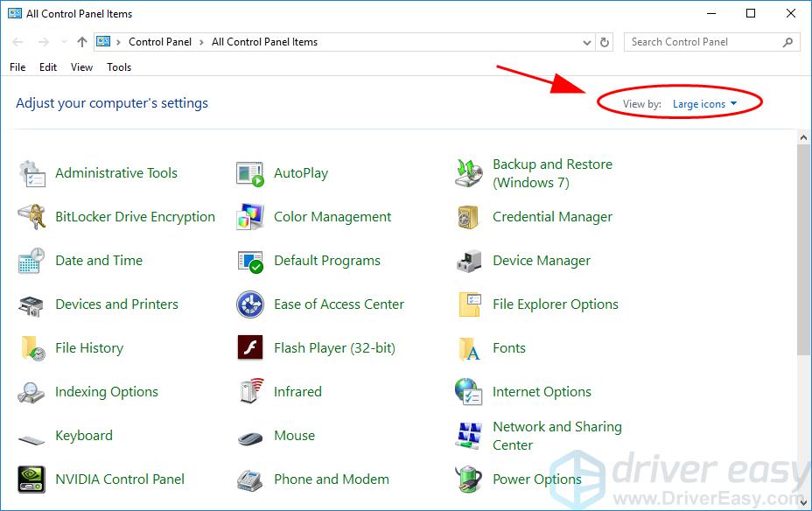812x511 pixels.
Task: Open Date and Time settings
Action: pos(99,261)
